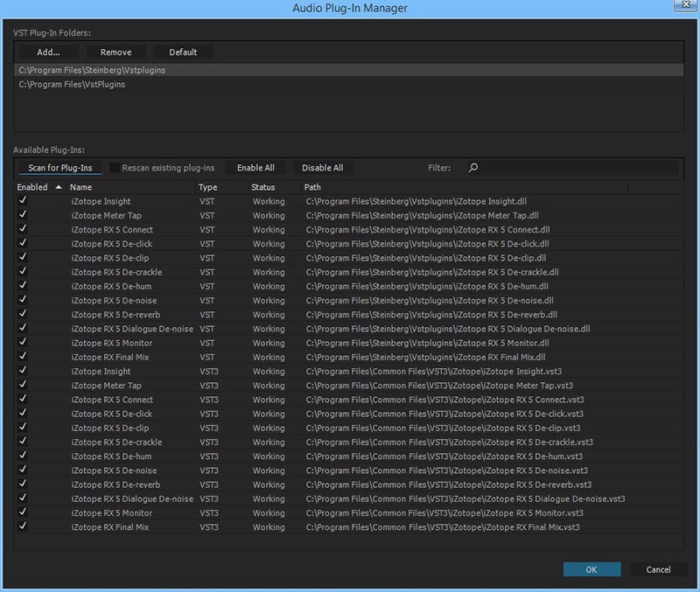This screenshot has height=592, width=700.
Task: Toggle Rescan existing plug-ins checkbox
Action: (x=115, y=168)
